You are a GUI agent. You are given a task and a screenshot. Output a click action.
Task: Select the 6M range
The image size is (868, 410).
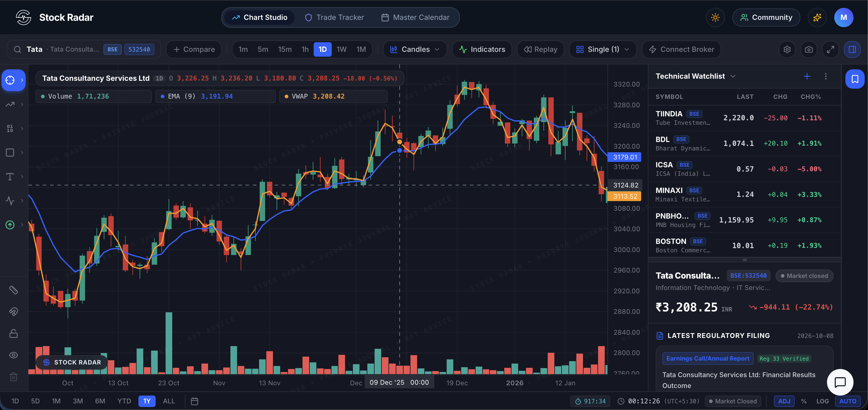[100, 401]
